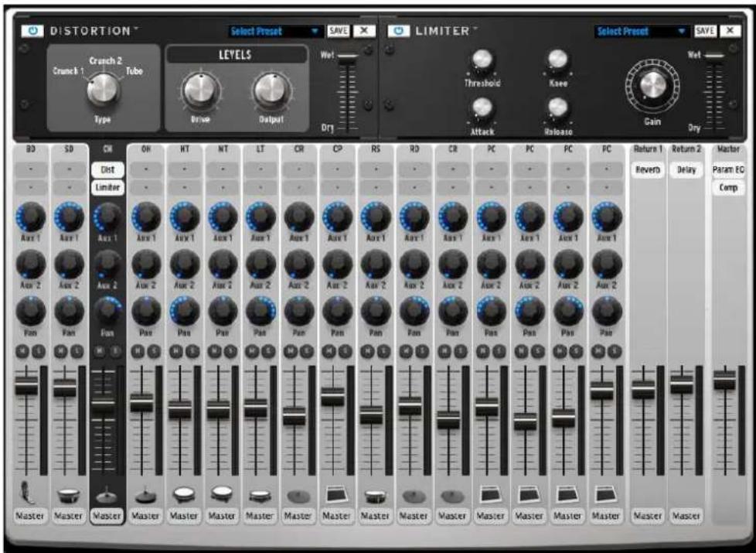Open the Comp effect on Master channel
The image size is (756, 553).
pos(728,187)
